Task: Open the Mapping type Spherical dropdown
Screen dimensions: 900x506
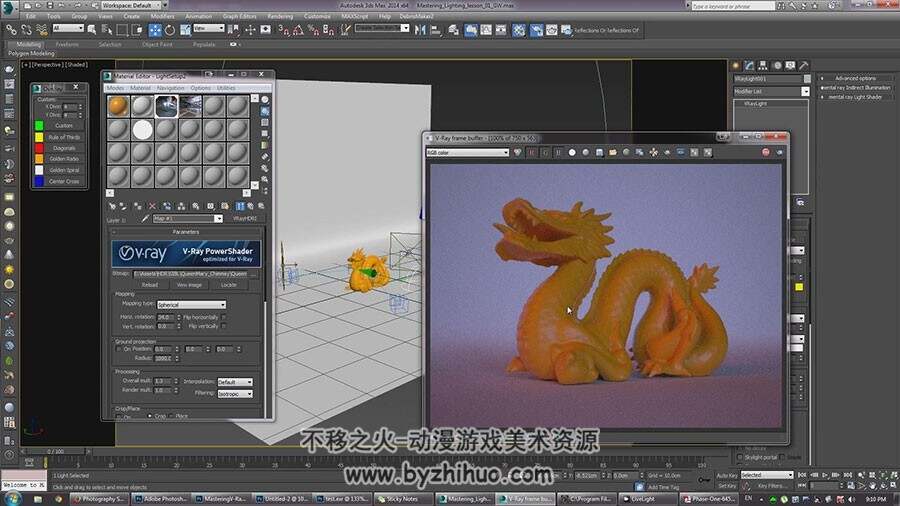Action: (x=191, y=305)
